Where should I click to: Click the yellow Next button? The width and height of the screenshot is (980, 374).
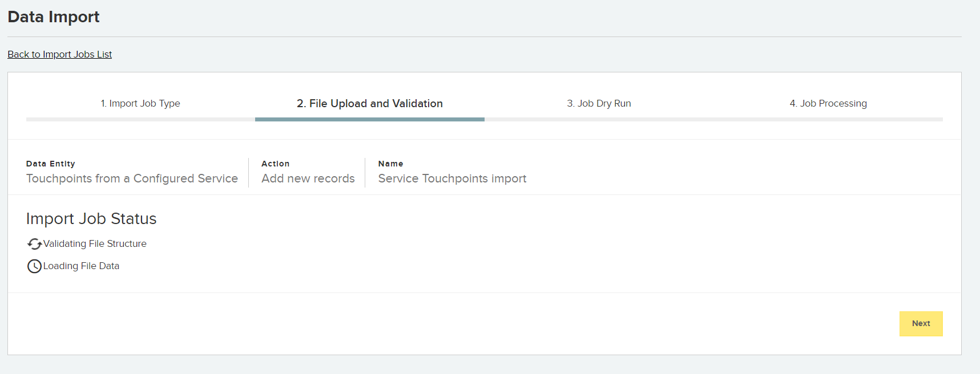point(921,323)
